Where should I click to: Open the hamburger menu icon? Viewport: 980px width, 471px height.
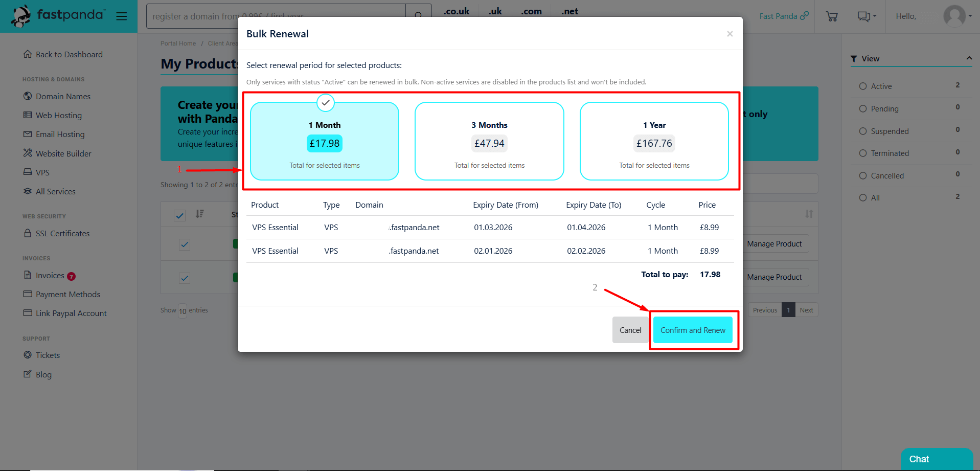coord(121,16)
